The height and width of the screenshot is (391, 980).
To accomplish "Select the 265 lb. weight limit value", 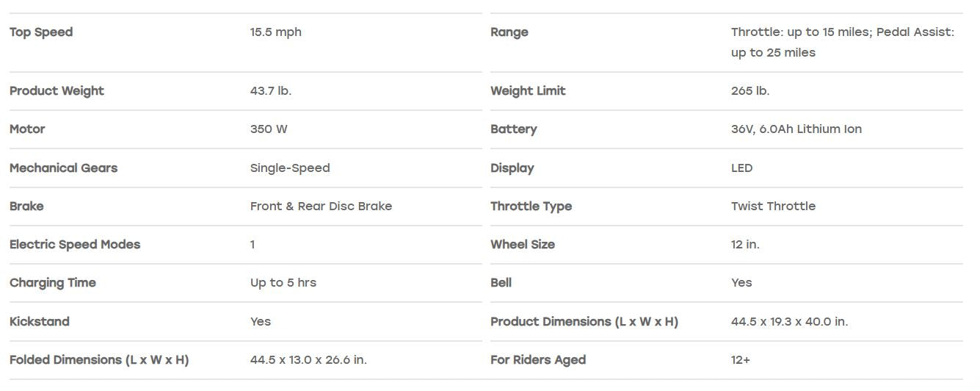I will 750,91.
